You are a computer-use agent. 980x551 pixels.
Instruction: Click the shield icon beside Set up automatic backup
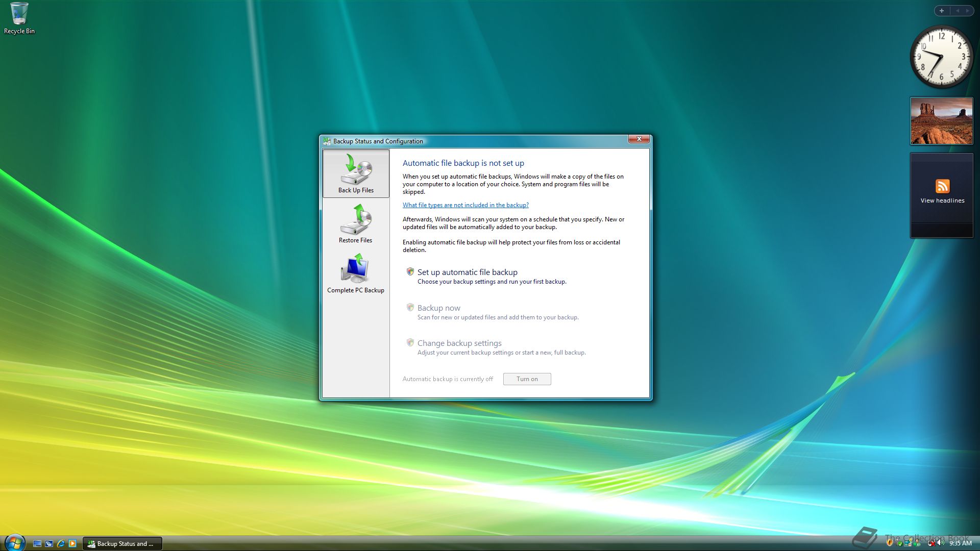coord(410,271)
